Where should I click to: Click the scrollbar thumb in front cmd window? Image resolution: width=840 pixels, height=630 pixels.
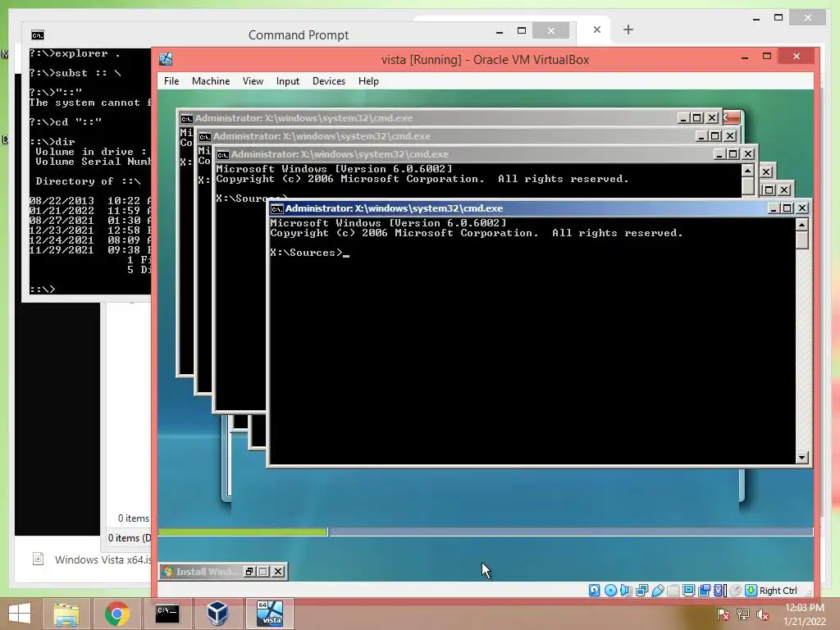click(x=802, y=240)
